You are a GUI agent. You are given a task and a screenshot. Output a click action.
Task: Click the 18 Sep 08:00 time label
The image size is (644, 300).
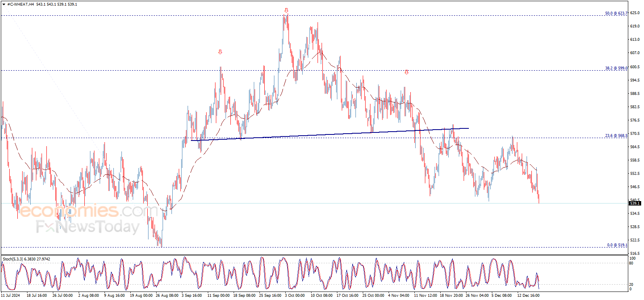(x=244, y=296)
